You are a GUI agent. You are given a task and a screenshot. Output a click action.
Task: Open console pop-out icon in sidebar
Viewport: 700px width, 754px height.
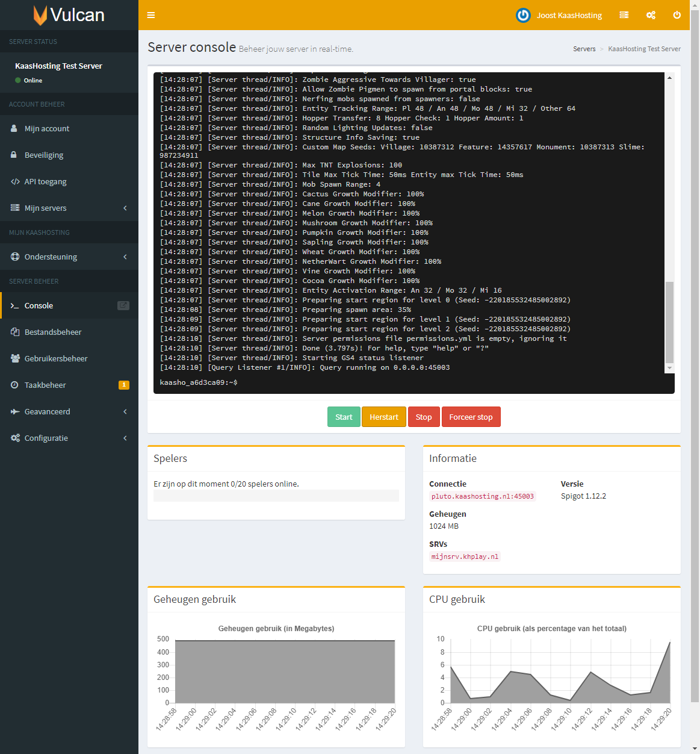[123, 305]
